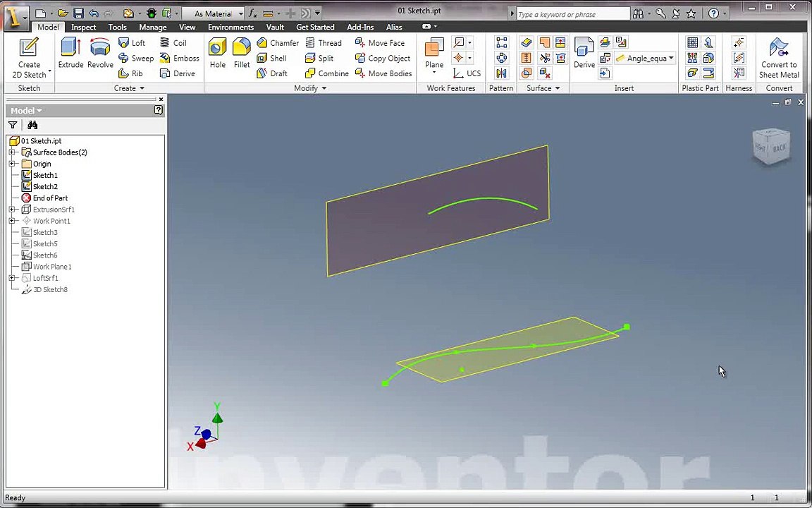Viewport: 812px width, 508px height.
Task: Choose the Chamfer tool
Action: tap(278, 43)
